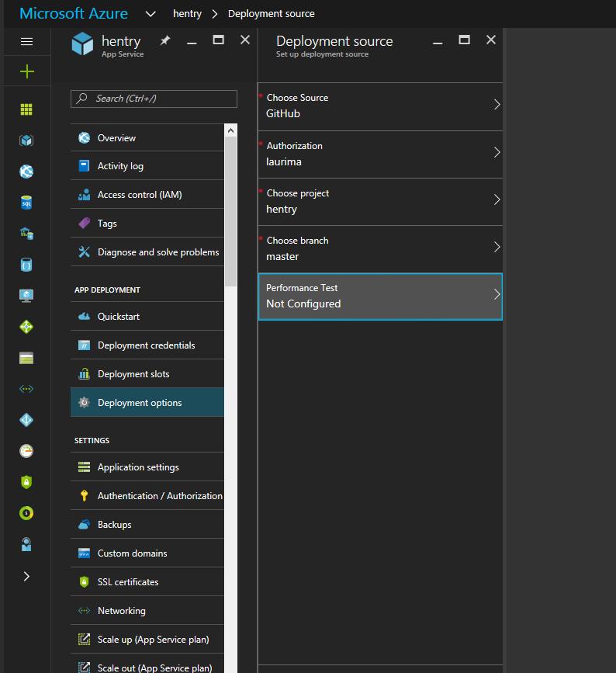The height and width of the screenshot is (673, 616).
Task: Open Storage accounts icon in sidebar
Action: pyautogui.click(x=26, y=358)
